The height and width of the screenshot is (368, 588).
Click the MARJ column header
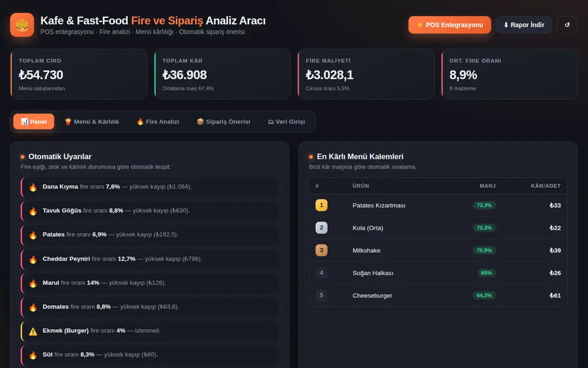pyautogui.click(x=488, y=186)
